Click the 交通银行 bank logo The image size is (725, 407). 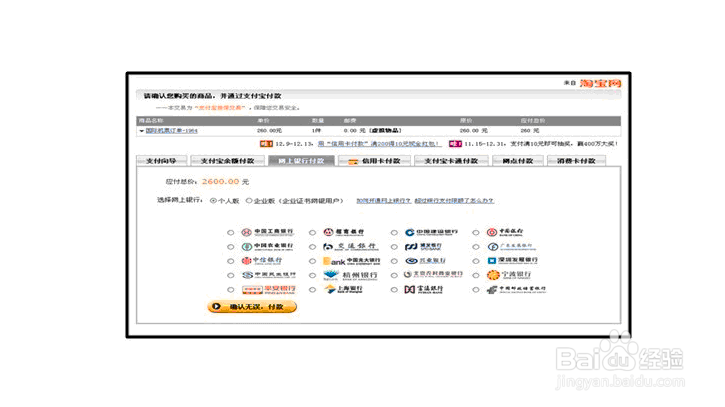(350, 246)
